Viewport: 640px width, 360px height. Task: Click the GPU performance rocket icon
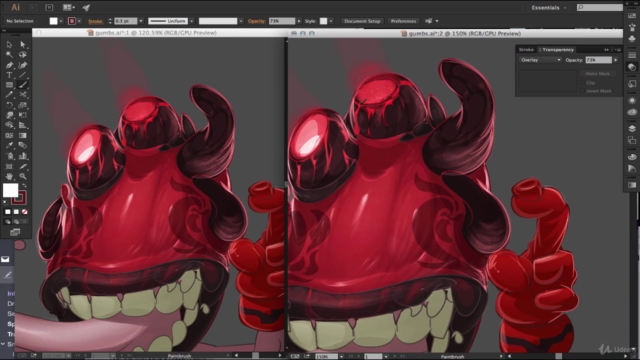tap(86, 7)
